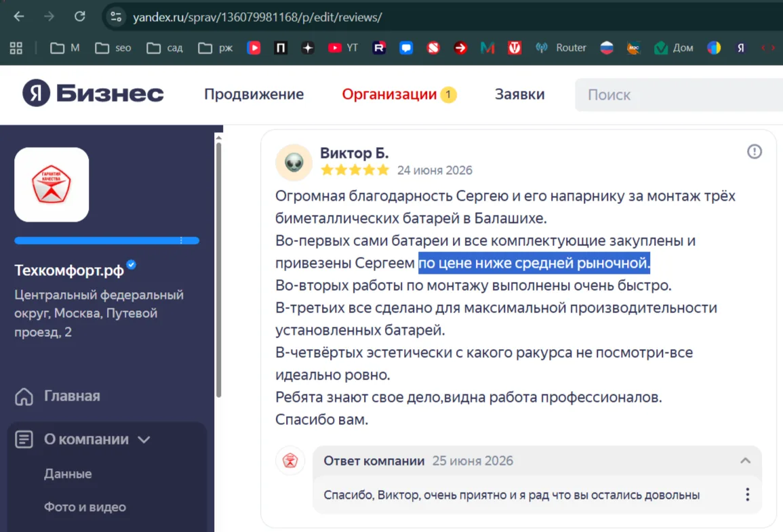Open the Продвижение menu
The width and height of the screenshot is (783, 532).
click(x=254, y=94)
